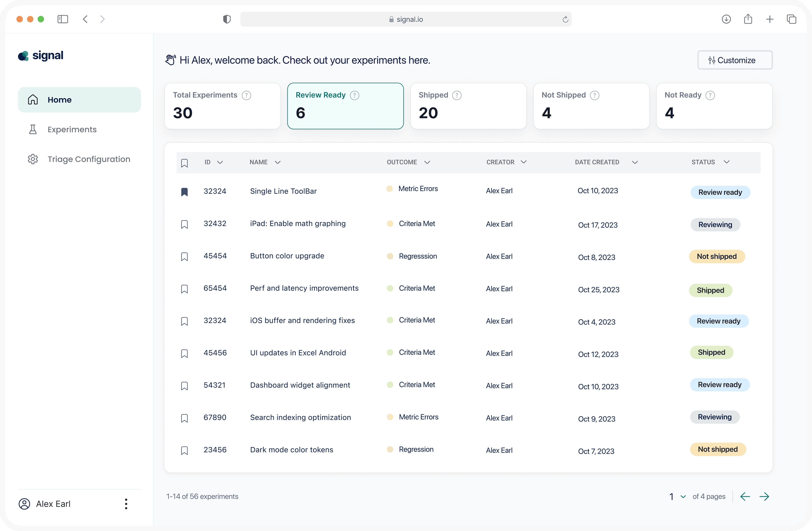
Task: Open Triage Configuration in the sidebar
Action: tap(80, 159)
